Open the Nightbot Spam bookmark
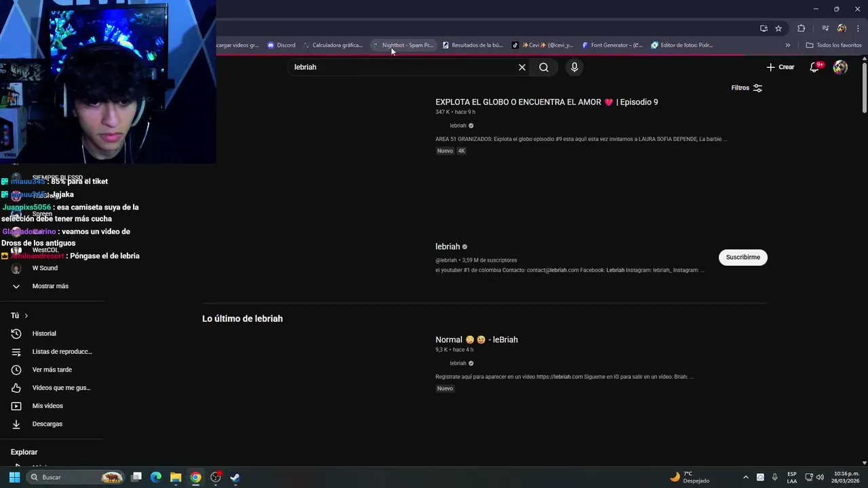Viewport: 868px width, 488px height. point(403,45)
